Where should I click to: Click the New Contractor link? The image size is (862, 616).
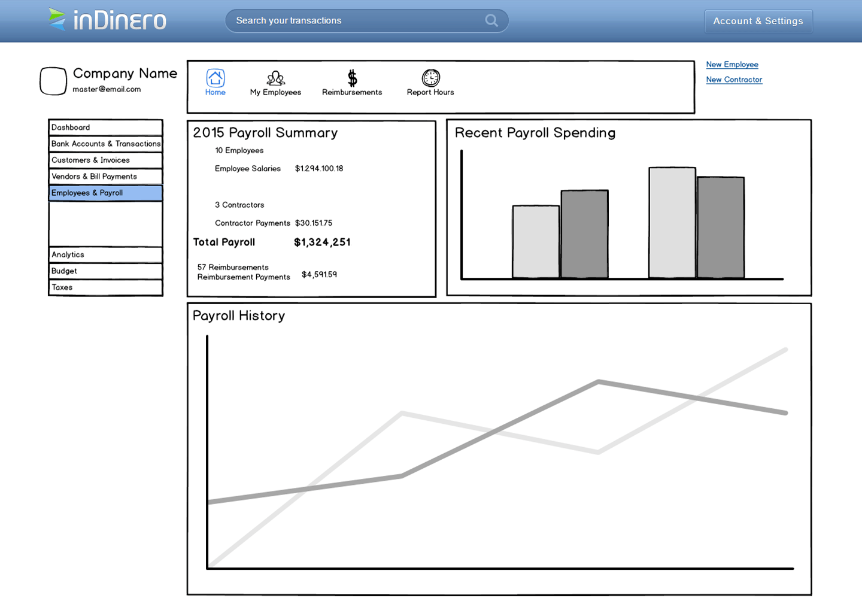(x=734, y=80)
